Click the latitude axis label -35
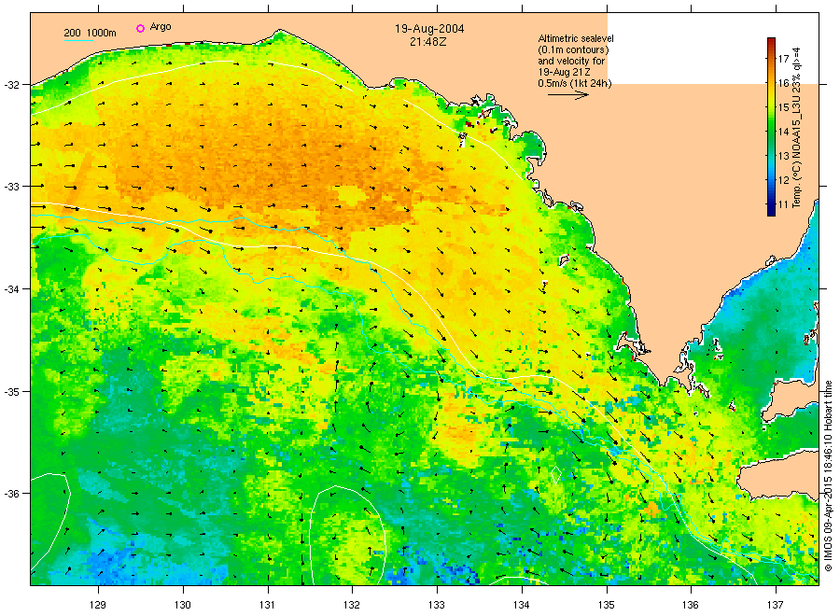The width and height of the screenshot is (840, 616). 11,392
